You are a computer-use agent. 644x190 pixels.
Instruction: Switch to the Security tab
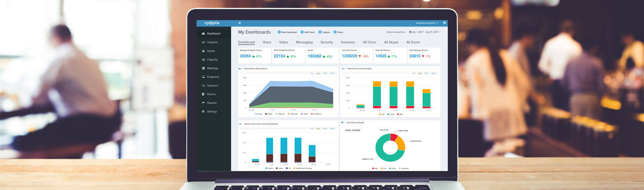327,42
